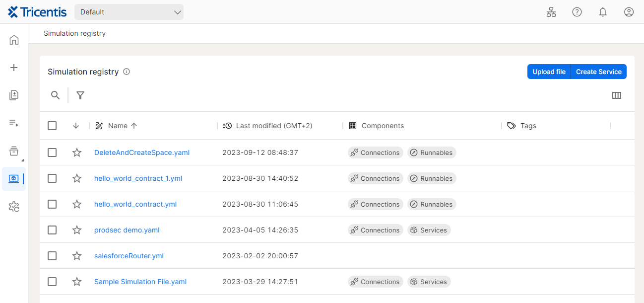This screenshot has width=644, height=303.
Task: Click the search magnifier icon
Action: 56,95
